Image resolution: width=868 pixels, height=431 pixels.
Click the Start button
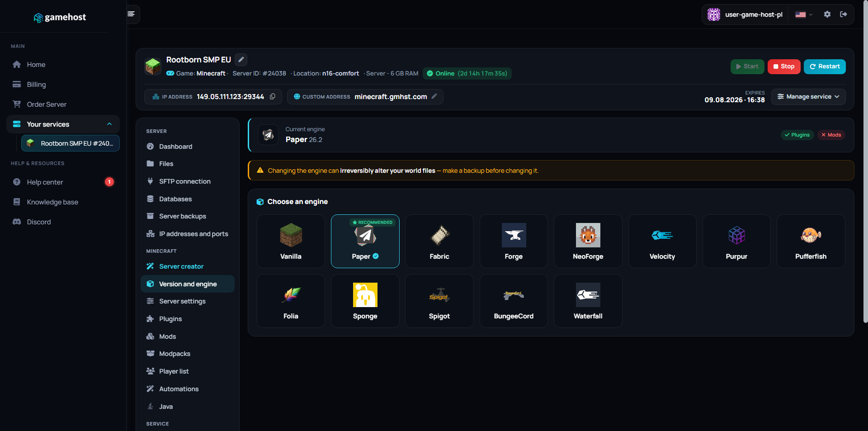(747, 66)
